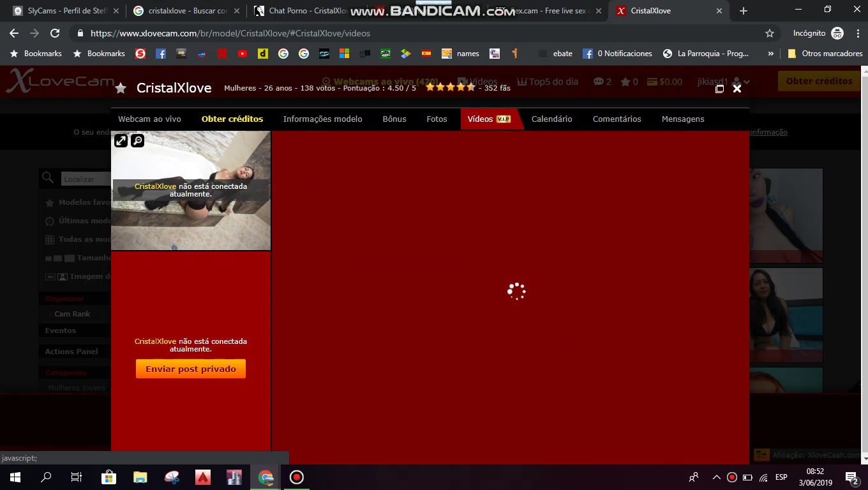Click the 4.5-star rating in the header

coord(451,87)
